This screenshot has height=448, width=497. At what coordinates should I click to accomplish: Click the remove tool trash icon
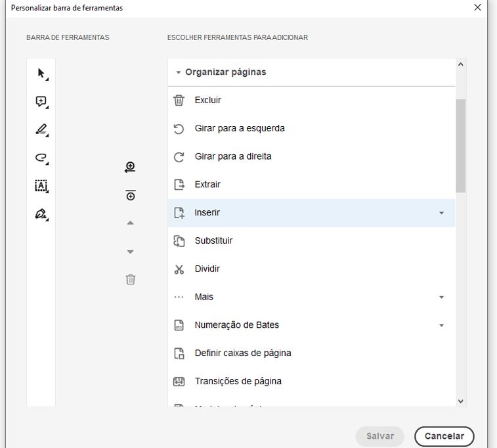130,279
